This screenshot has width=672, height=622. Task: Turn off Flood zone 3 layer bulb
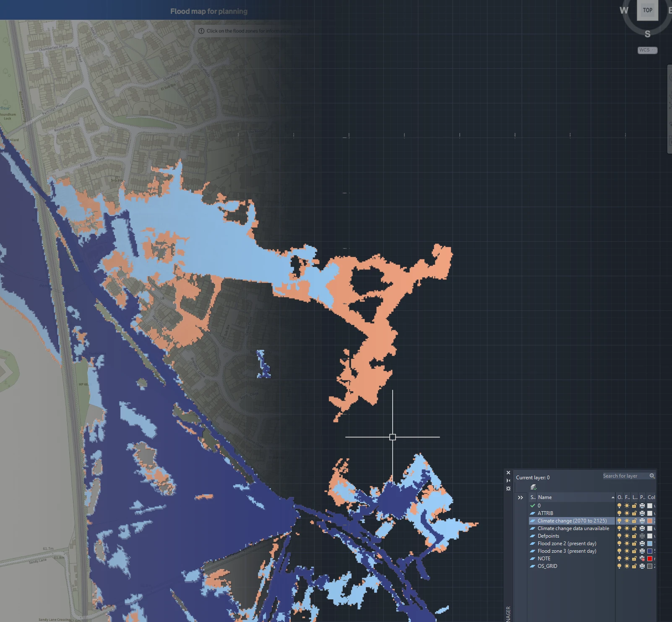click(619, 551)
